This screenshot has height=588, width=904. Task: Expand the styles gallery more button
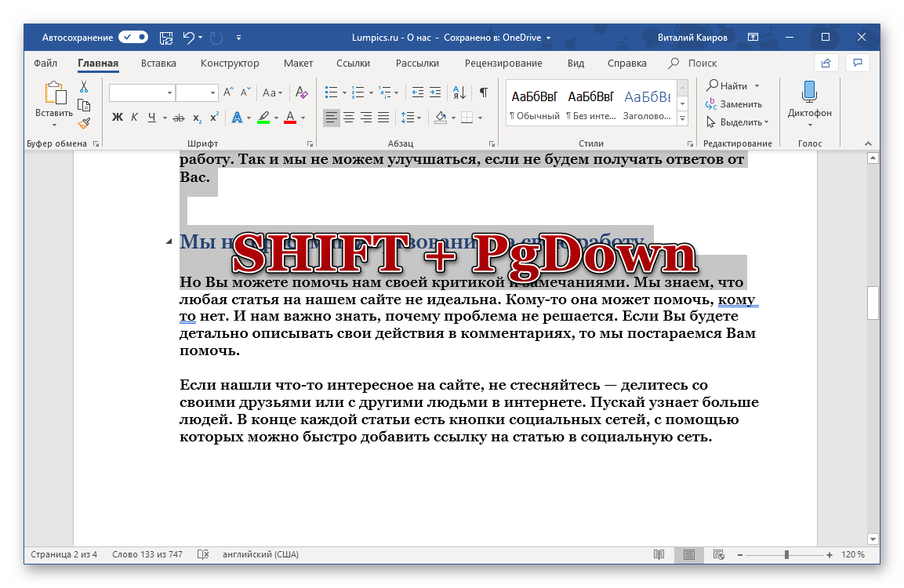point(682,119)
